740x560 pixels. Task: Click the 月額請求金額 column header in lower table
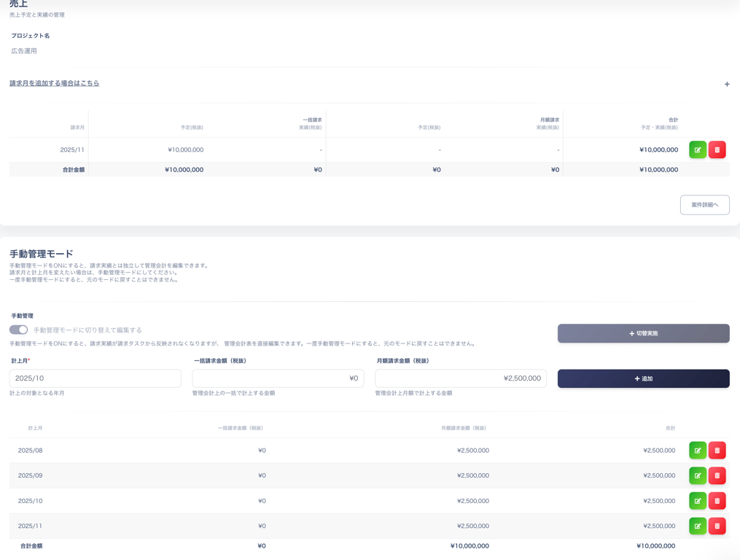(x=464, y=428)
